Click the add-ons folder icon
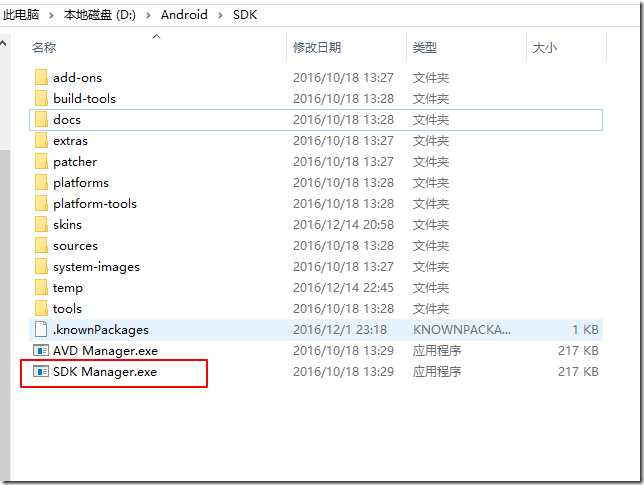Image resolution: width=644 pixels, height=485 pixels. tap(41, 77)
